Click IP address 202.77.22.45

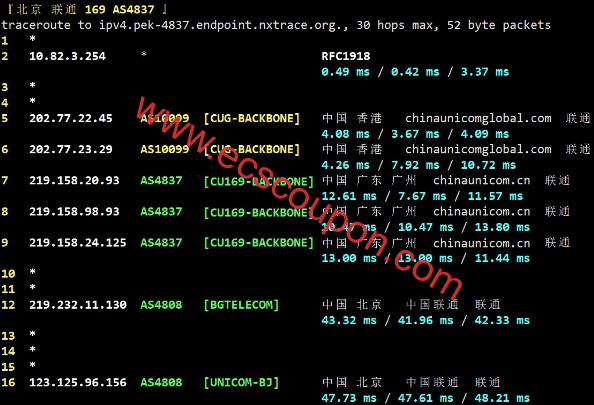coord(71,119)
